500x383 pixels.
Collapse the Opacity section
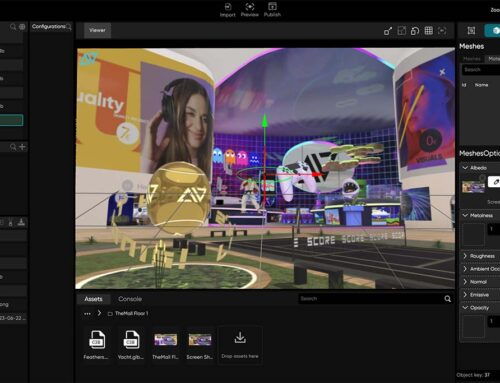click(465, 307)
